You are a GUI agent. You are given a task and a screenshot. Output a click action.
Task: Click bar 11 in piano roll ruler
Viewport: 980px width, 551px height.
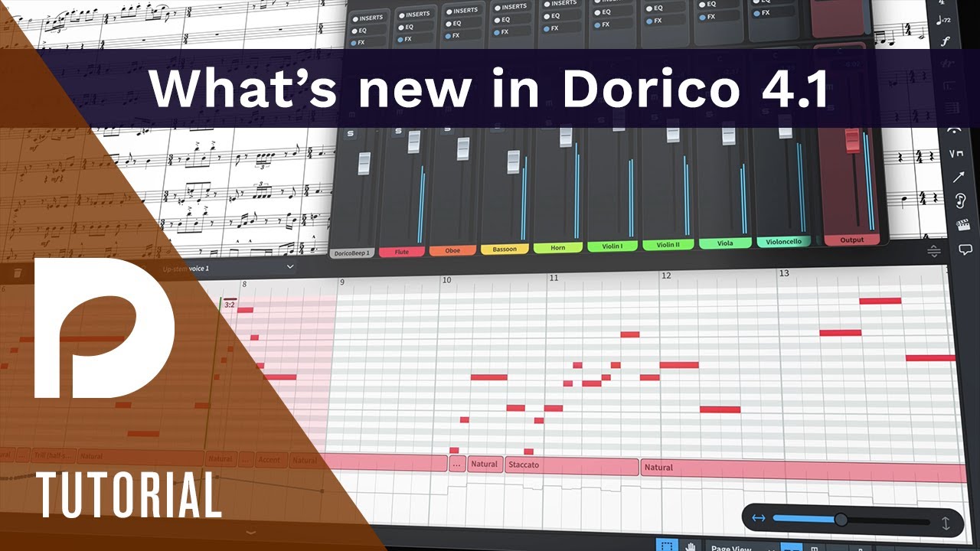pos(554,278)
